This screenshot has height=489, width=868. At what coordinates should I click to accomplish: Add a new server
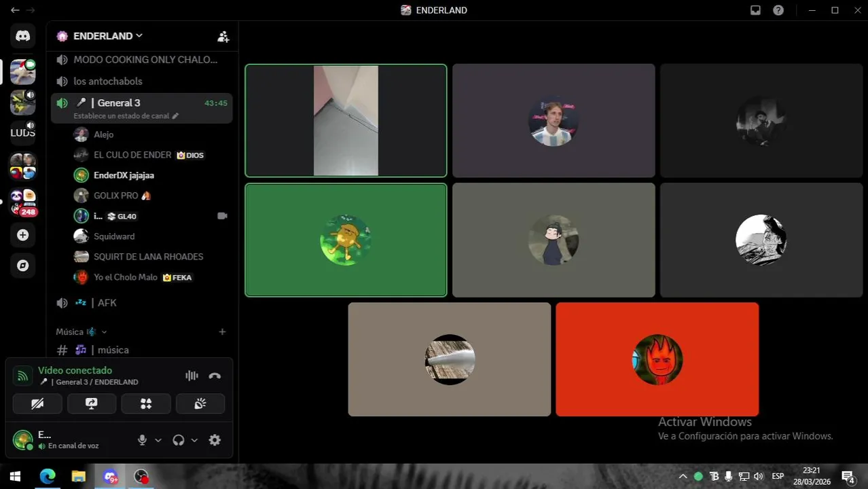coord(22,235)
